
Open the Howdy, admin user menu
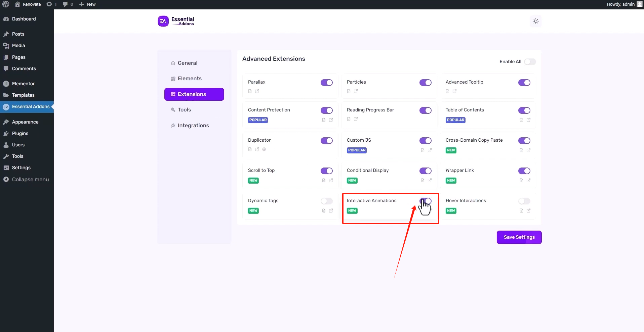point(623,4)
